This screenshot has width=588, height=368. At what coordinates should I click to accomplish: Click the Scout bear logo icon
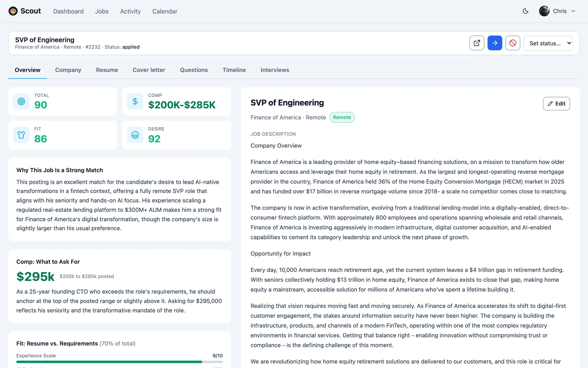tap(13, 11)
